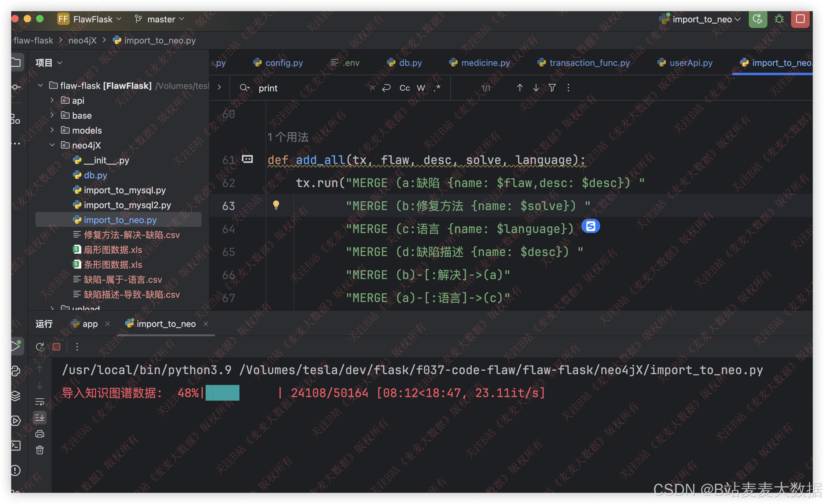Open import_to_mysql.py from project tree

[124, 190]
